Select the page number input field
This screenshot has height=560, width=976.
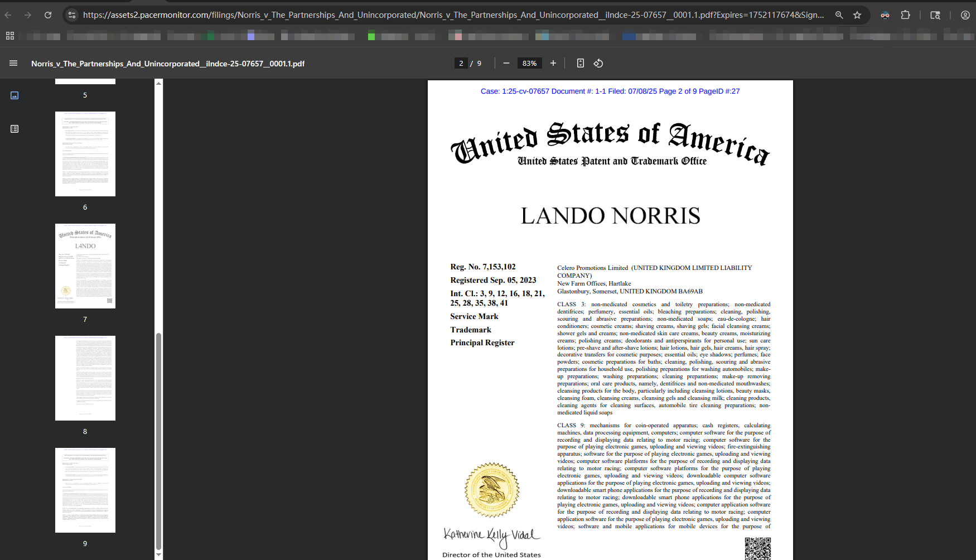click(x=461, y=64)
